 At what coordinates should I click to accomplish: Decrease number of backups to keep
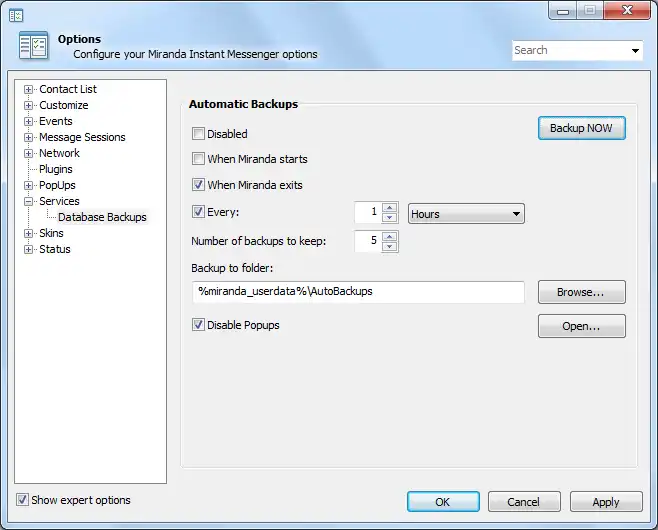[x=390, y=246]
